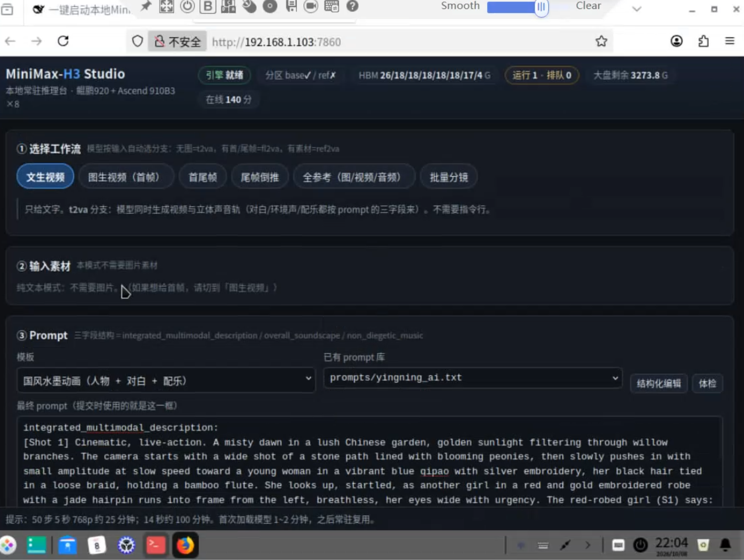Open the help question mark icon

353,6
